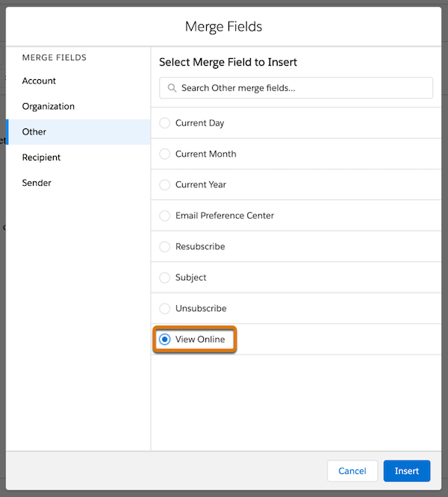Click the magnifier icon in search box

(x=172, y=88)
